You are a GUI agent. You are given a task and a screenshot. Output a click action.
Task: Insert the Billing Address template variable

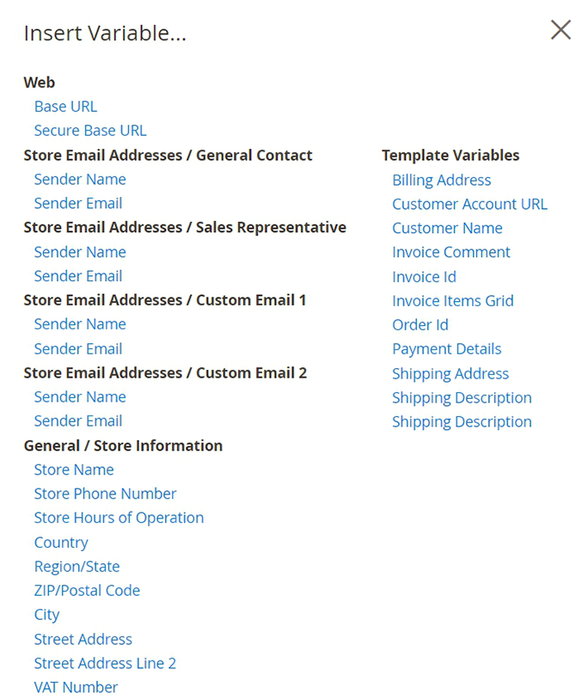pyautogui.click(x=442, y=180)
